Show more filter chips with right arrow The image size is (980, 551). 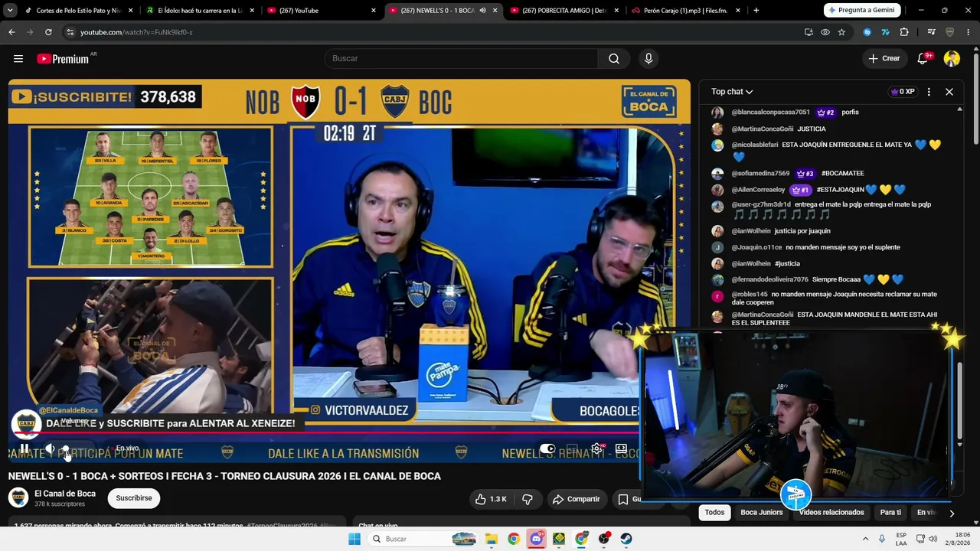pyautogui.click(x=952, y=514)
